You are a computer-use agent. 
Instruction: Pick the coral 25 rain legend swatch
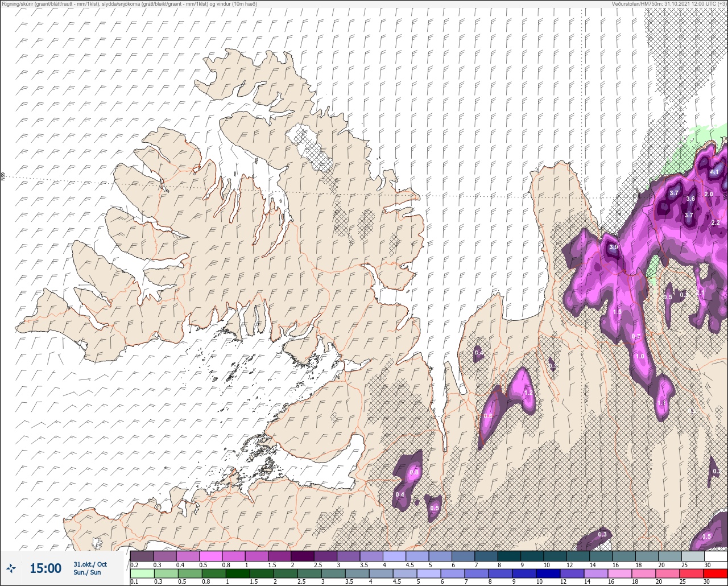[691, 573]
